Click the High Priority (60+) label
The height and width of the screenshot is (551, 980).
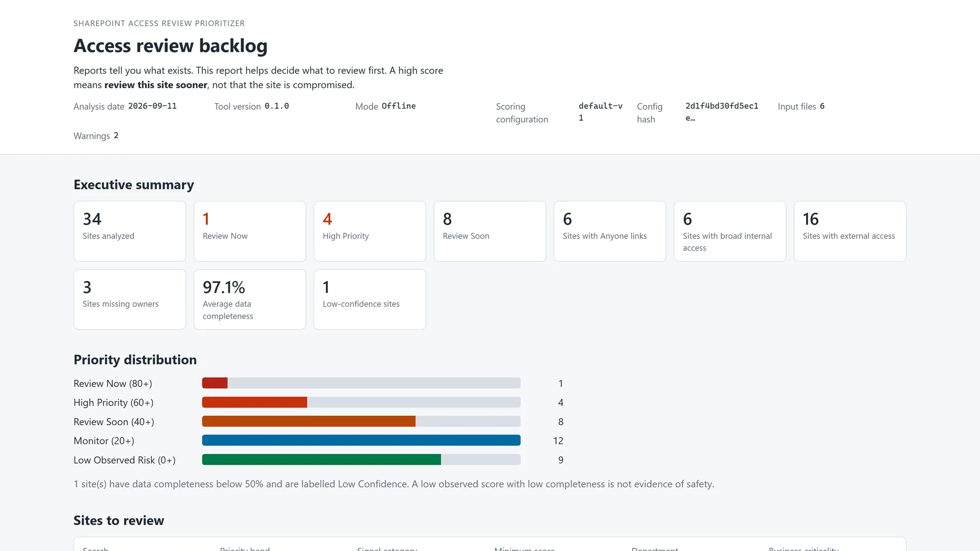click(x=114, y=403)
